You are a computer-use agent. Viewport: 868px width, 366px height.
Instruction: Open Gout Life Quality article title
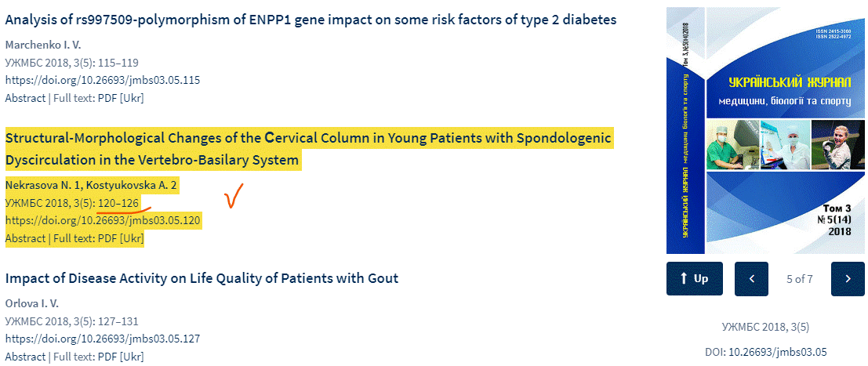tap(202, 278)
